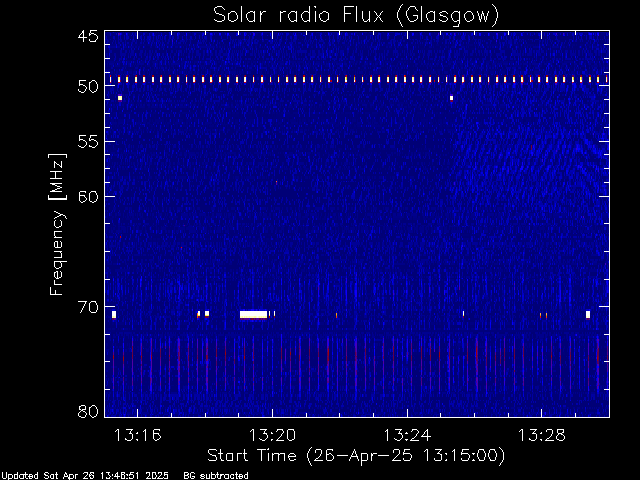This screenshot has width=640, height=480.
Task: Click the white spot near 51 MHz at 13:25
Action: (451, 98)
